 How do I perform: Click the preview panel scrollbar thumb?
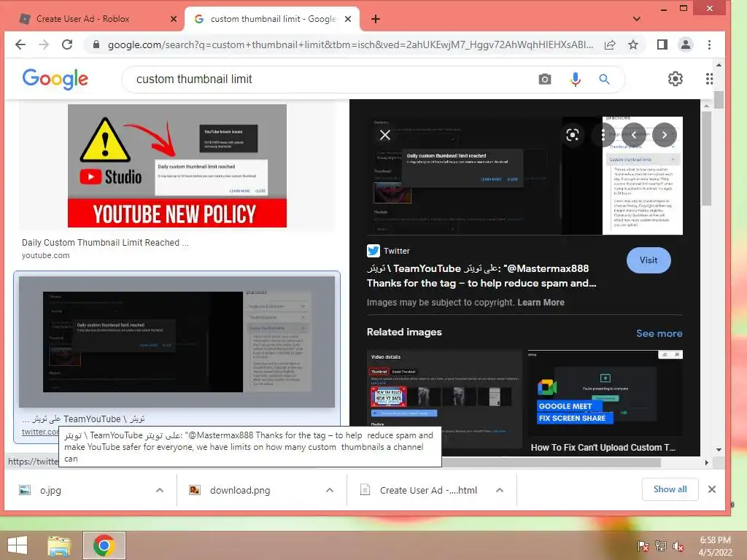706,158
